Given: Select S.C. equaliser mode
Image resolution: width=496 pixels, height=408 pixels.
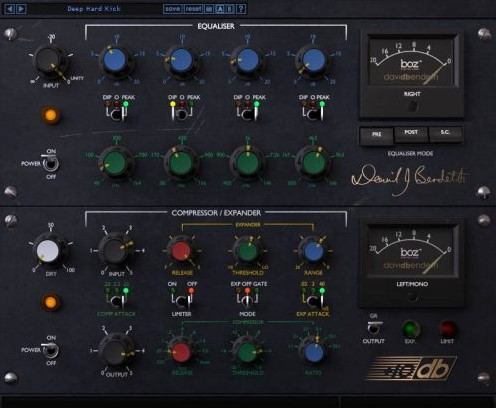Looking at the screenshot, I should [445, 133].
